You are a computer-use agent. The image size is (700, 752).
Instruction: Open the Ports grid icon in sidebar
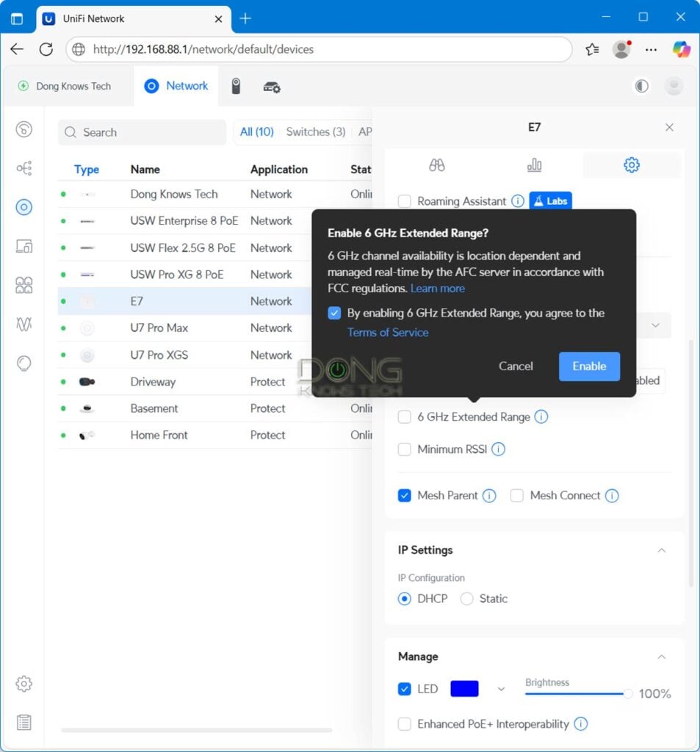pos(24,285)
